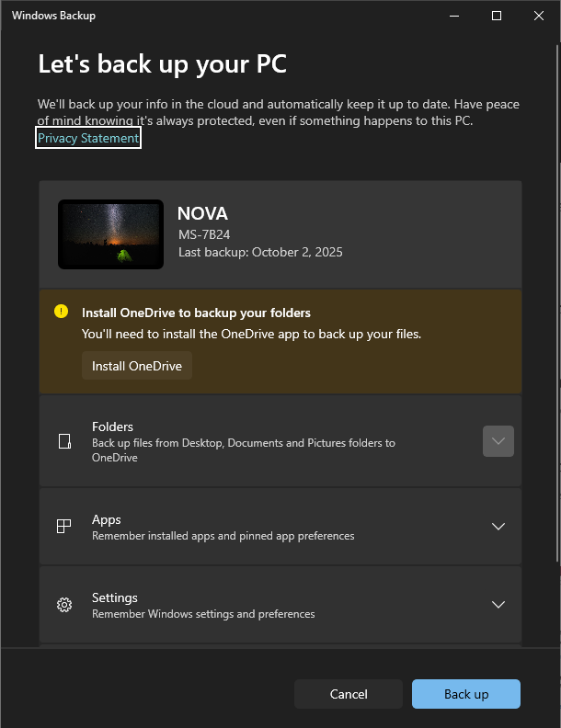Minimize the Windows Backup window
Viewport: 561px width, 728px height.
point(454,16)
